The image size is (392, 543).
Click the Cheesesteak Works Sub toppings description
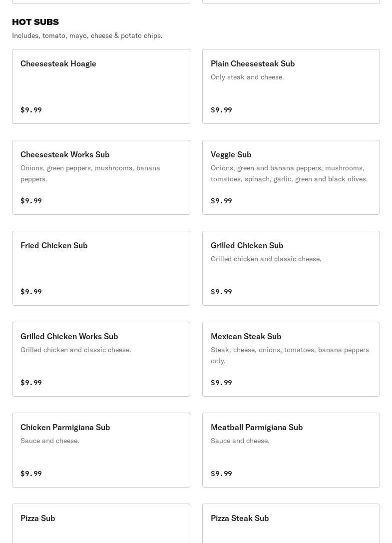click(x=90, y=173)
